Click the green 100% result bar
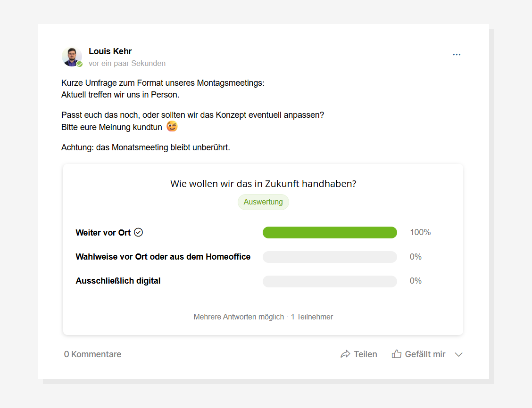532x408 pixels. click(330, 232)
